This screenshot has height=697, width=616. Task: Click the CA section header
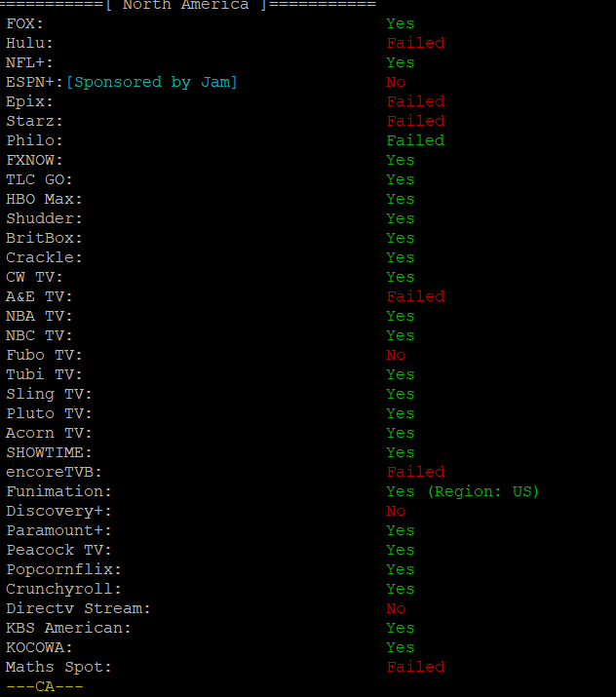[45, 686]
